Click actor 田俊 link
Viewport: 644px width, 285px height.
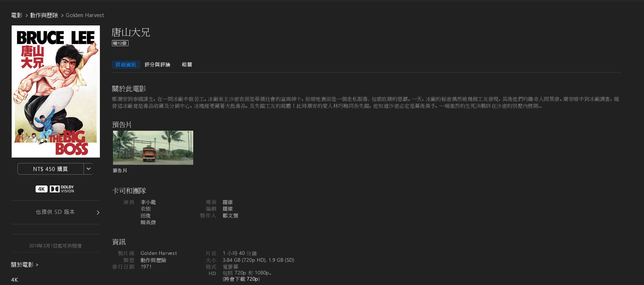(146, 216)
